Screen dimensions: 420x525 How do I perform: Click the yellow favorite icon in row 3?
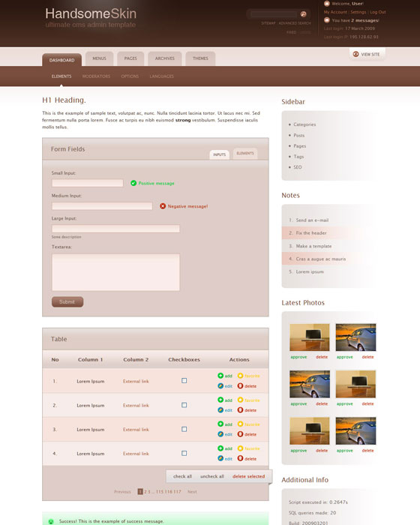pos(240,424)
